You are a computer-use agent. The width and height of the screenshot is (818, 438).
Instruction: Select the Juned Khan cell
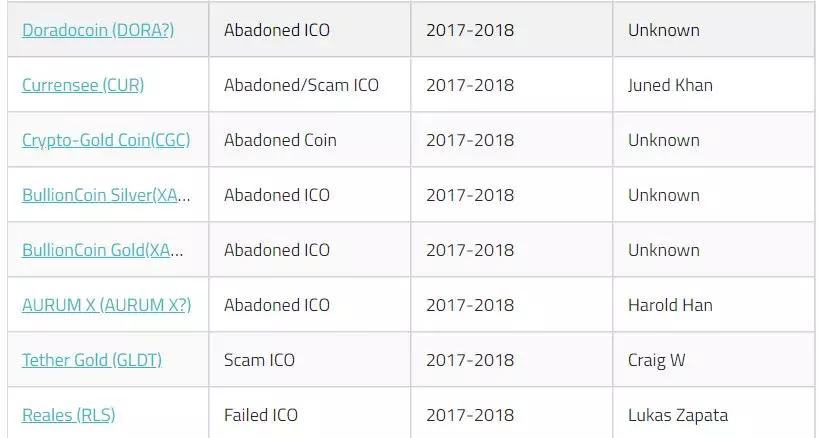tap(670, 85)
